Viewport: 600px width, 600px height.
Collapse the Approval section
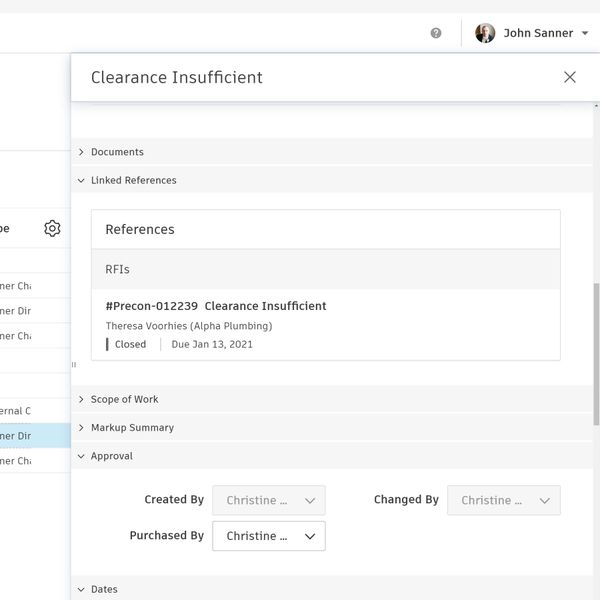111,456
